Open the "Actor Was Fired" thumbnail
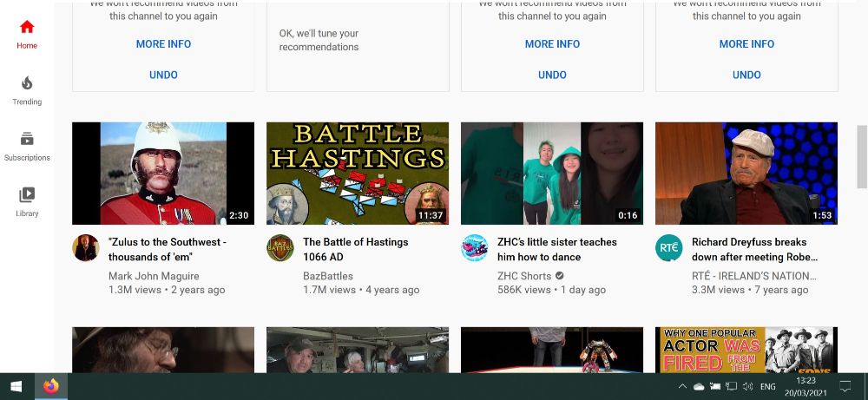The width and height of the screenshot is (868, 400). pos(746,350)
